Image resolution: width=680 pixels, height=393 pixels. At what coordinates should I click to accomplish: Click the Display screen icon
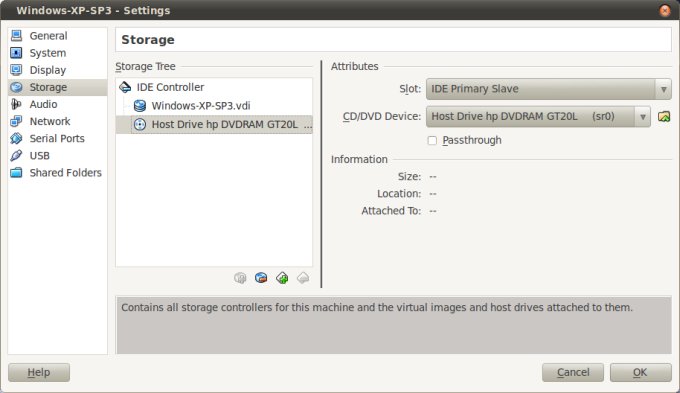click(16, 70)
